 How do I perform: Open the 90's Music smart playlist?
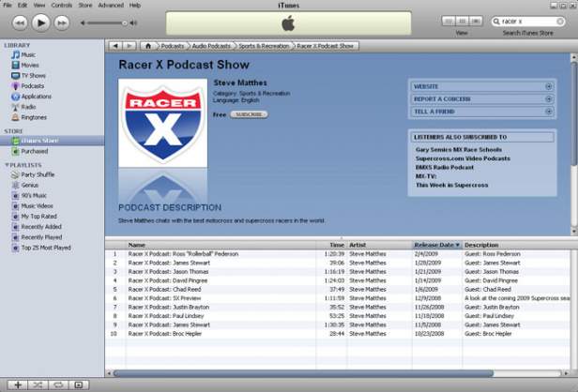point(29,196)
